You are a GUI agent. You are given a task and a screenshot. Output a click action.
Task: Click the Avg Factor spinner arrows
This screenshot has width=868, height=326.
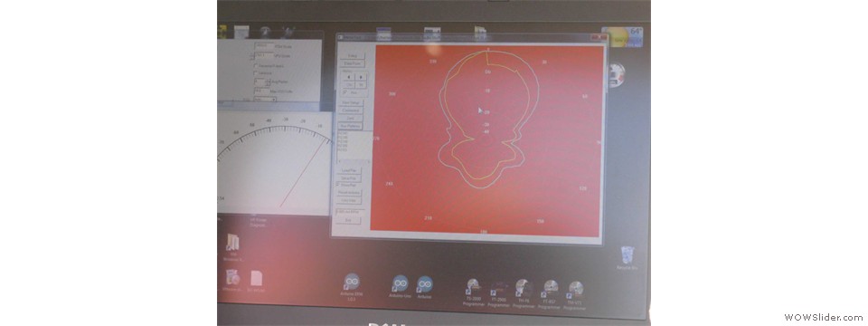point(268,81)
